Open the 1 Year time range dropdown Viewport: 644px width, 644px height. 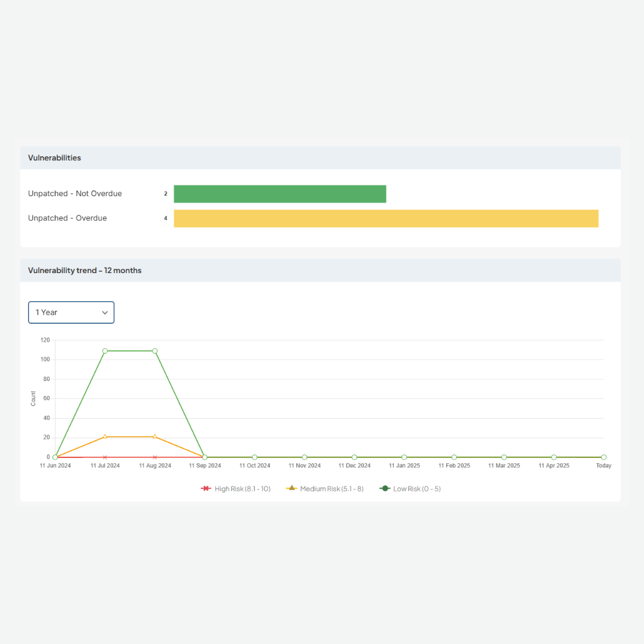point(71,312)
